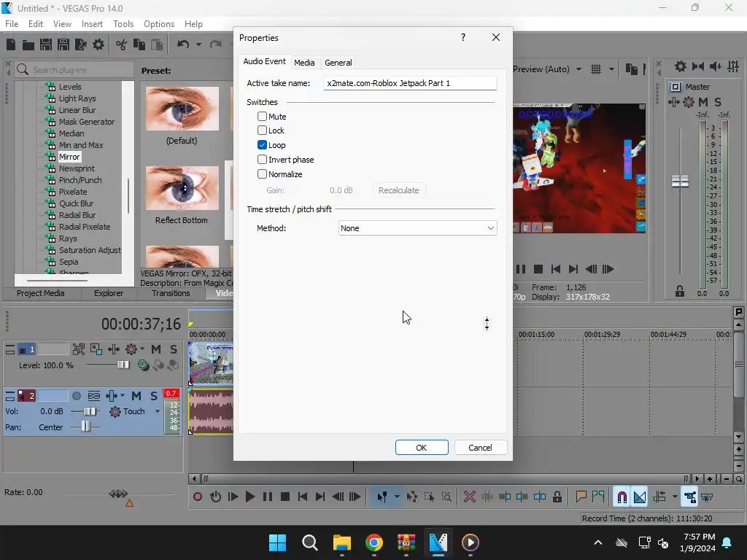This screenshot has height=560, width=747.
Task: Select the Selection edit tool icon
Action: point(429,497)
